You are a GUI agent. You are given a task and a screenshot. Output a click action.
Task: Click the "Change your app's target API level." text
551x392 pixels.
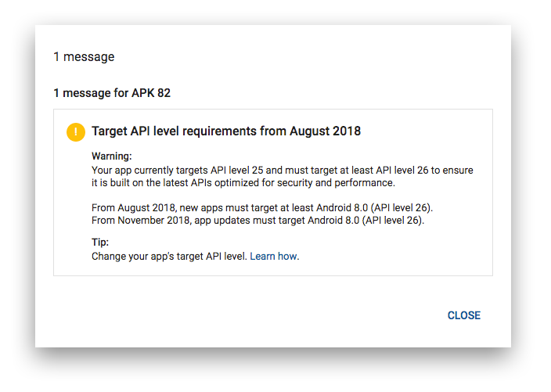[169, 257]
